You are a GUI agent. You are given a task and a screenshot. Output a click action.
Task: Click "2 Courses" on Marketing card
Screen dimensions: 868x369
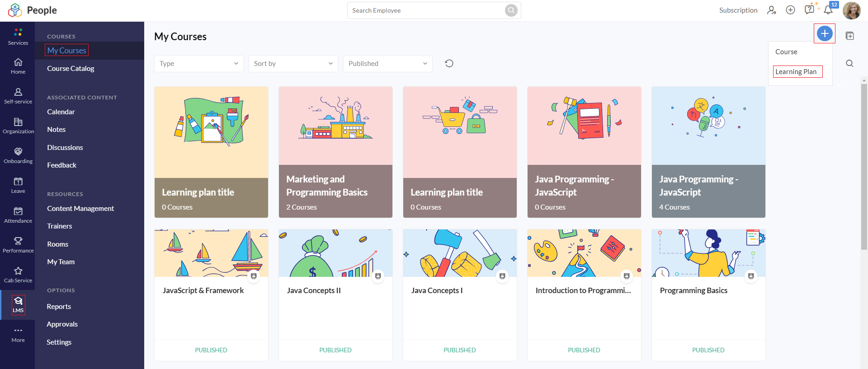pos(302,207)
